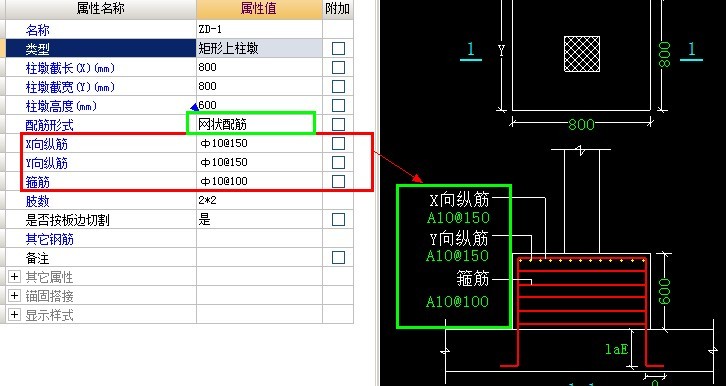The width and height of the screenshot is (726, 386).
Task: Toggle the 是否按板边切割 row checkbox
Action: click(338, 219)
